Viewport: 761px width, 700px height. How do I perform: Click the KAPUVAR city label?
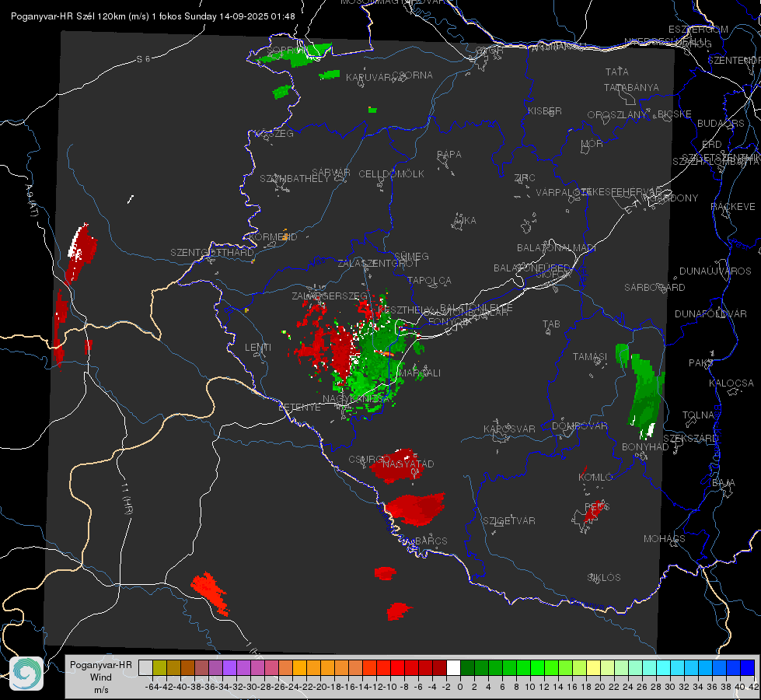[x=369, y=77]
